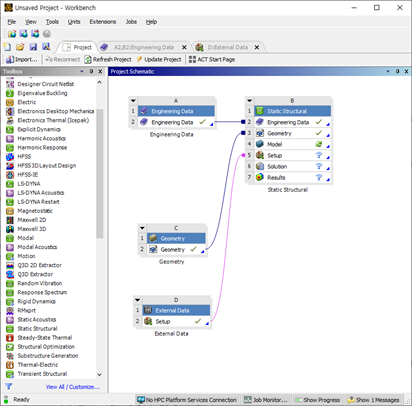Click No HPC Platform Services Connection
412x406 pixels.
click(187, 400)
